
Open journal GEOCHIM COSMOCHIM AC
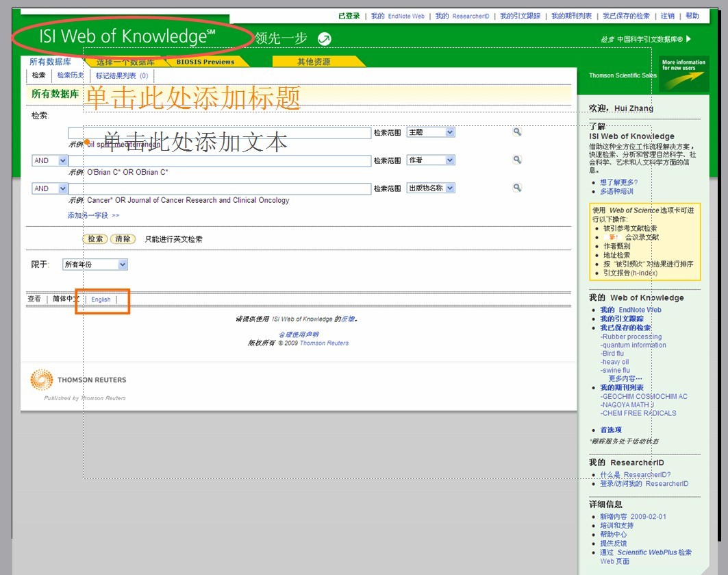point(644,396)
